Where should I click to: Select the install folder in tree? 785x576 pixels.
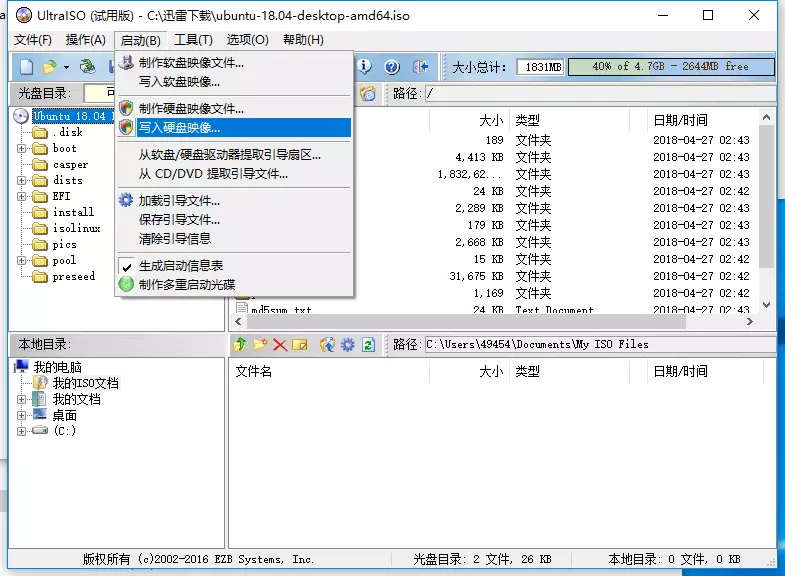[x=73, y=212]
